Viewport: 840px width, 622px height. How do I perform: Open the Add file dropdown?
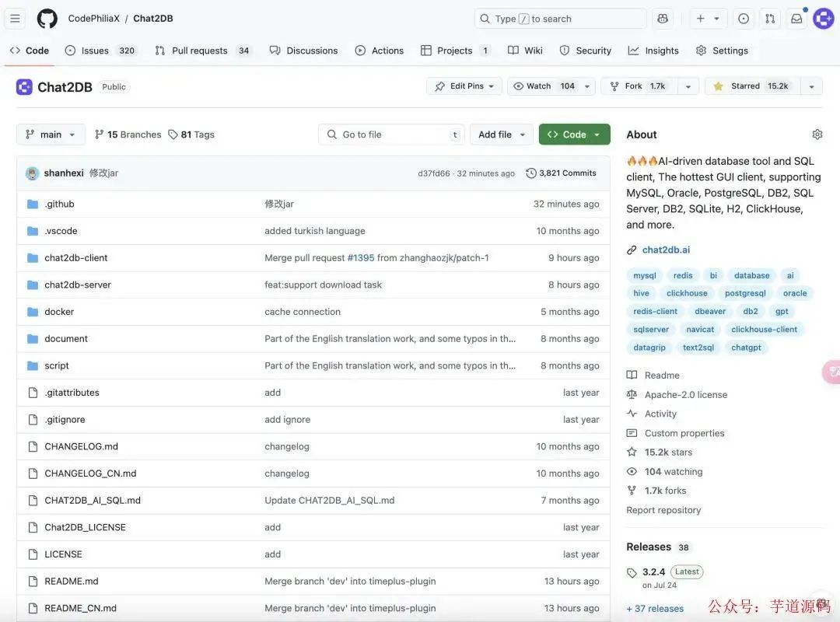point(502,135)
